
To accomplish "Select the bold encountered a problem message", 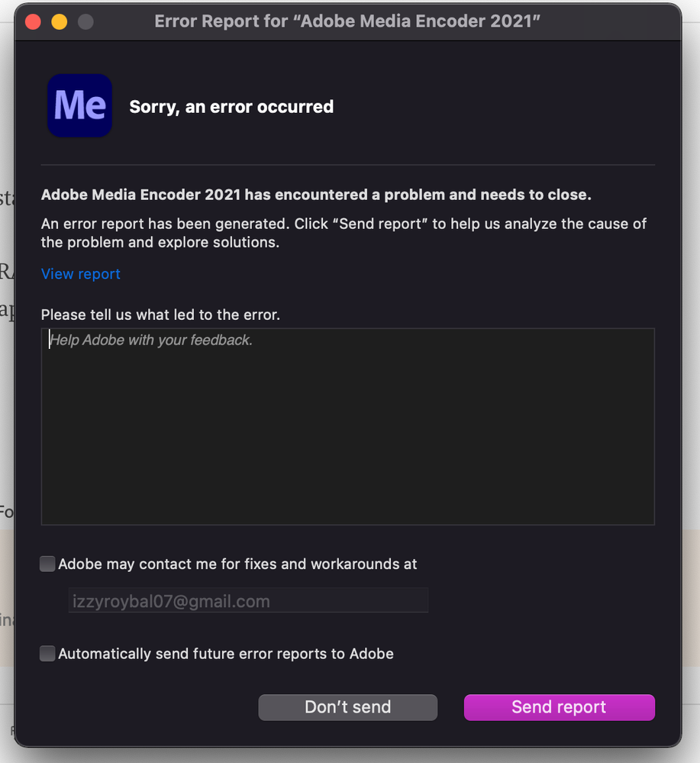I will point(316,195).
